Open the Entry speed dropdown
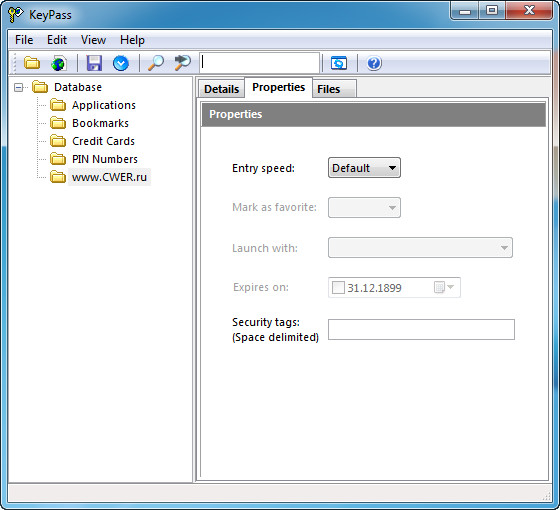Viewport: 560px width, 510px height. (364, 168)
